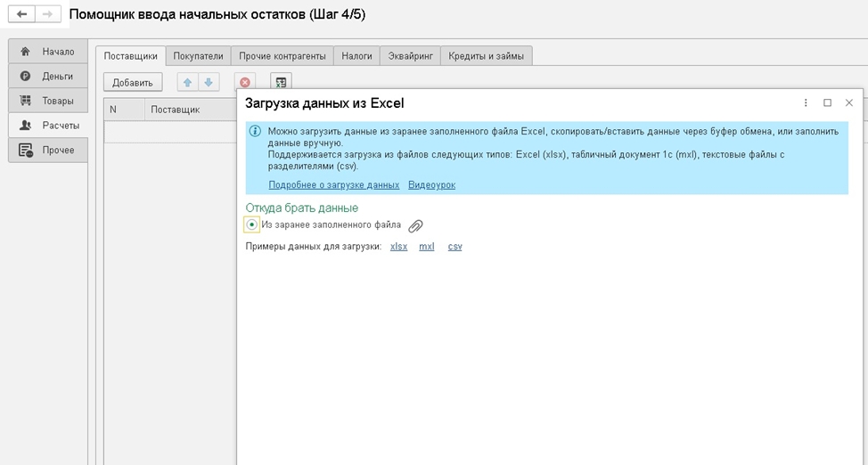Click the paperclip attach file icon
Image resolution: width=868 pixels, height=465 pixels.
pyautogui.click(x=415, y=226)
